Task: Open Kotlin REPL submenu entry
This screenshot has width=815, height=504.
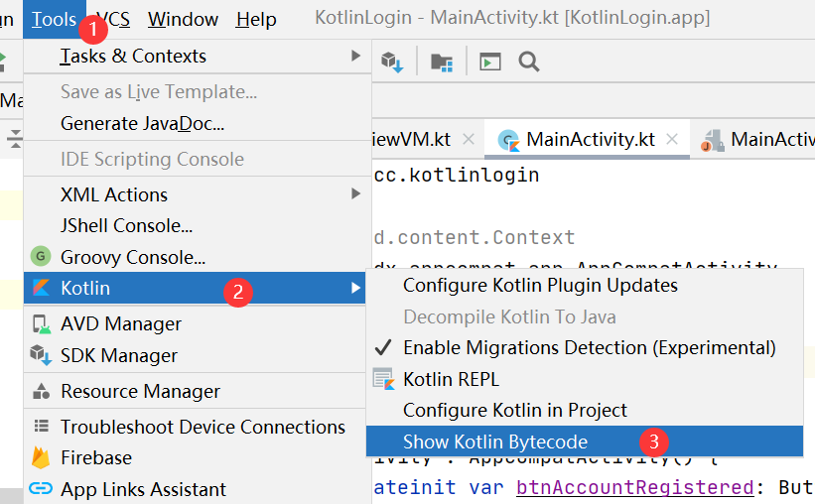Action: (x=585, y=379)
